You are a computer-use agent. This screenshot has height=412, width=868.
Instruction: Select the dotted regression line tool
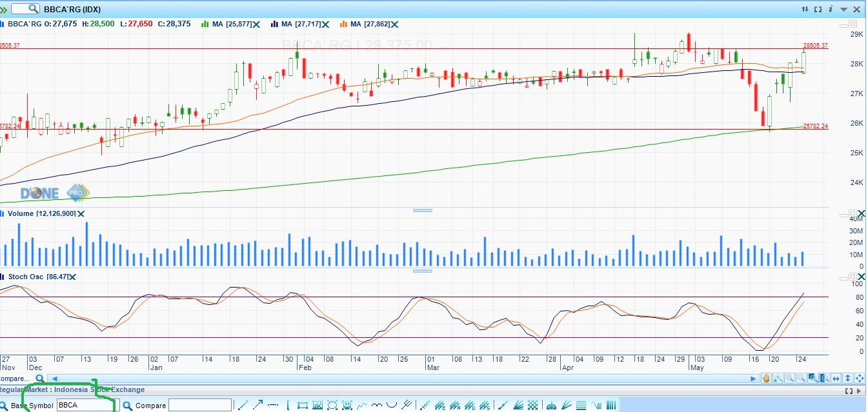pyautogui.click(x=425, y=405)
